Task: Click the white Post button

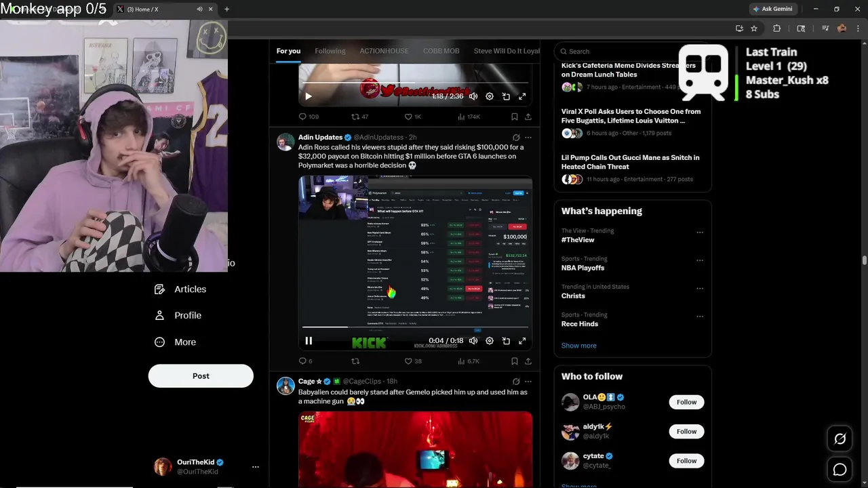Action: [x=201, y=376]
